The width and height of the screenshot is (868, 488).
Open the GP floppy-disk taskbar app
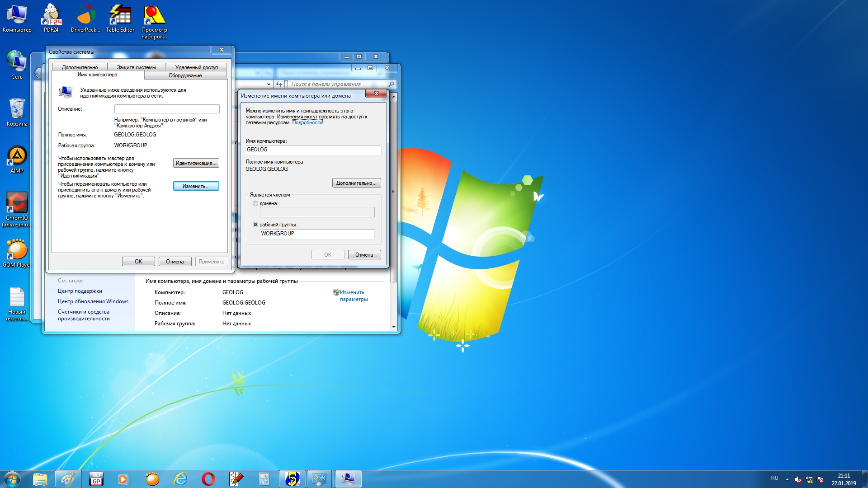click(x=96, y=479)
